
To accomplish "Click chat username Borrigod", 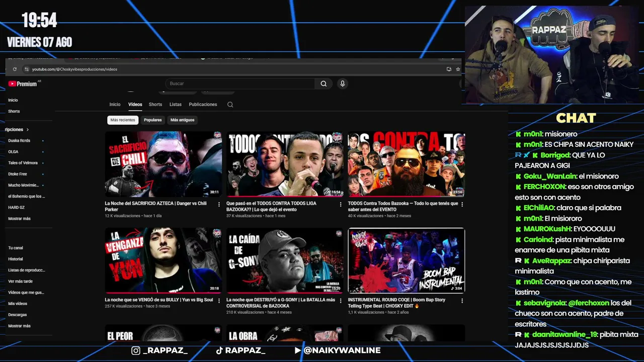I will coord(555,155).
